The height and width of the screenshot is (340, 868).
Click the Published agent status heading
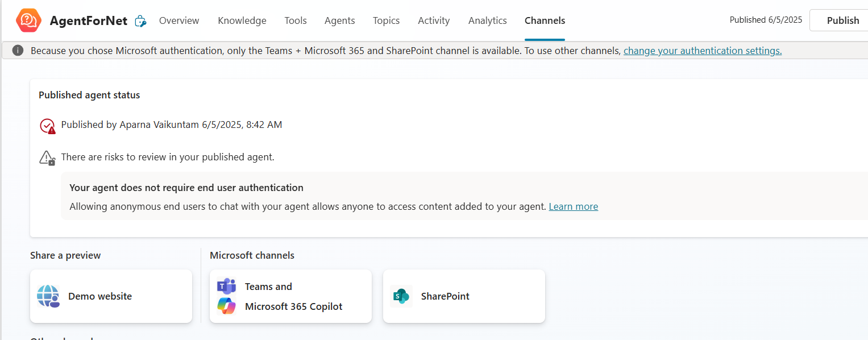pos(89,95)
